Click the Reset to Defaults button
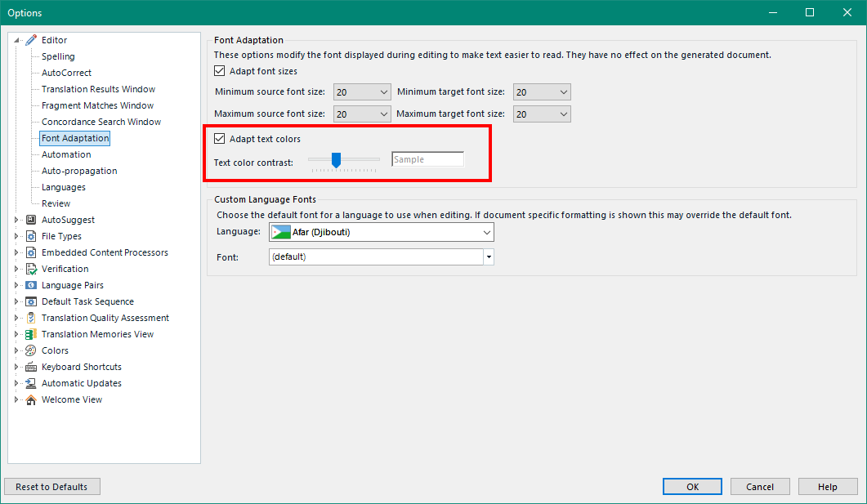Viewport: 867px width, 504px height. (x=52, y=487)
